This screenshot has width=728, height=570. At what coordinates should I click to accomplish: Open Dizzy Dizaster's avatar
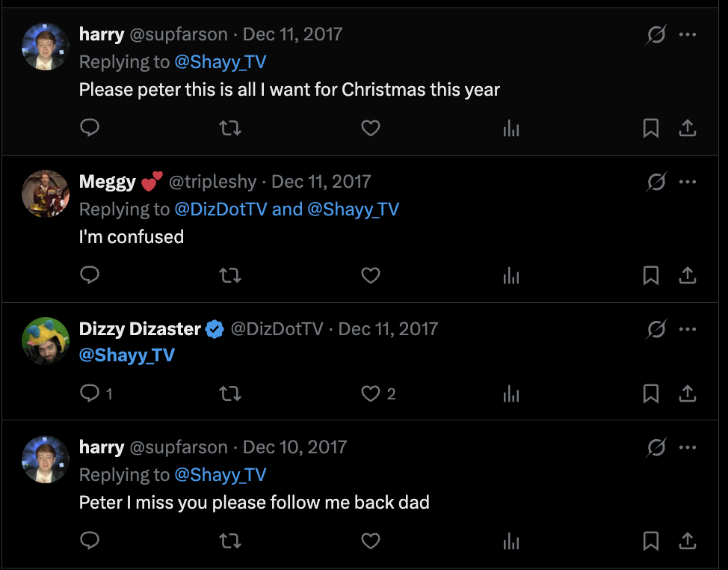point(46,341)
